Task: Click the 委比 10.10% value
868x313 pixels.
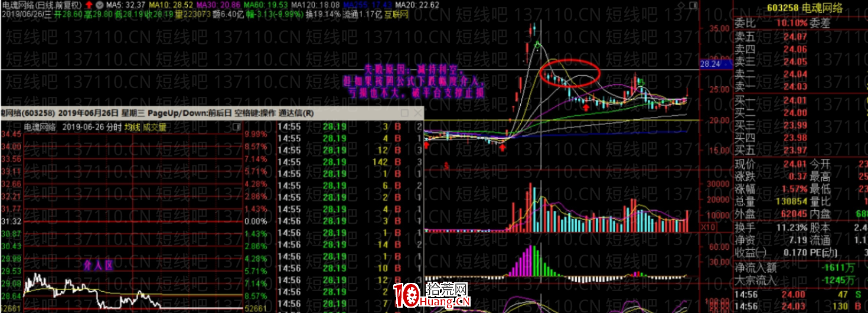Action: tap(792, 23)
